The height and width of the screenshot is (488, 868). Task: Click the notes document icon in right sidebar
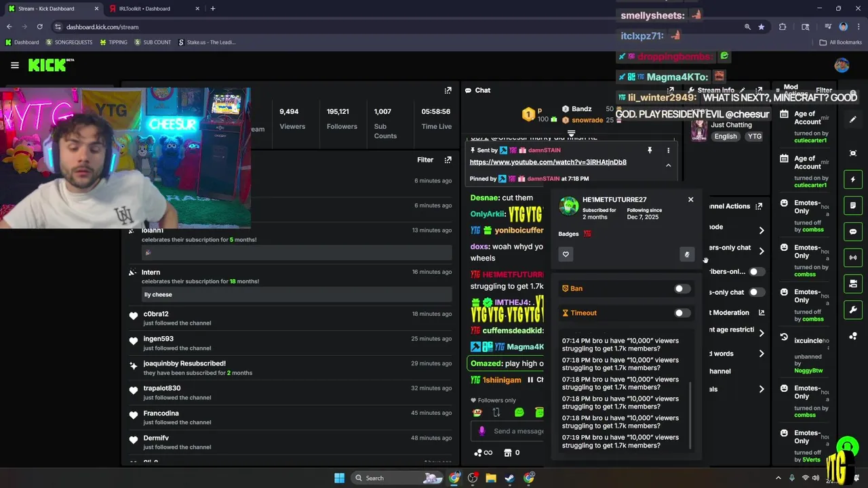pos(853,205)
